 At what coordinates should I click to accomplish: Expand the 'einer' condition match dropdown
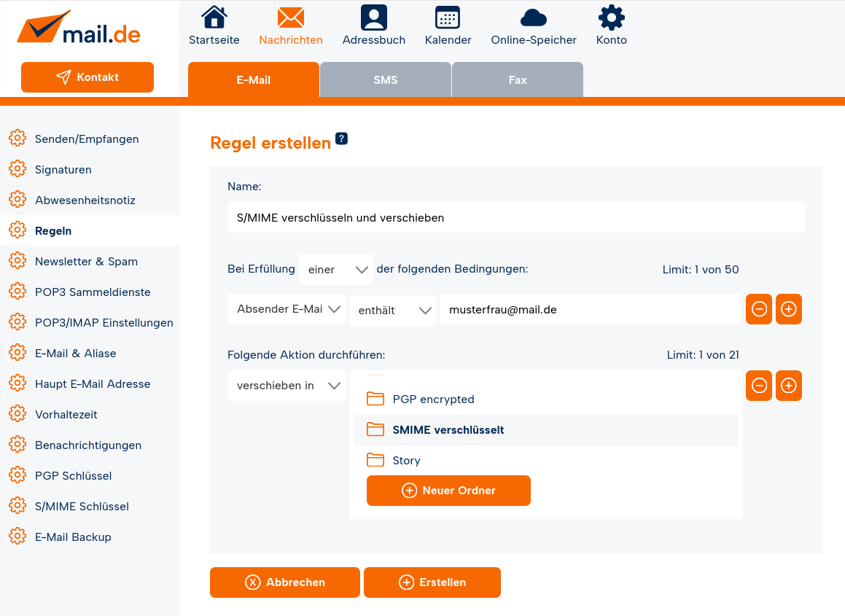click(336, 270)
